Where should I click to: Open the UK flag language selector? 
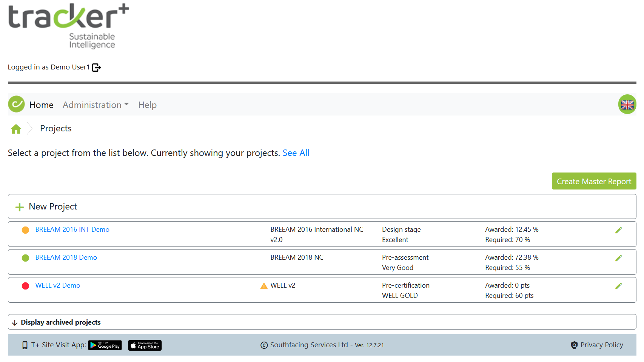click(627, 105)
